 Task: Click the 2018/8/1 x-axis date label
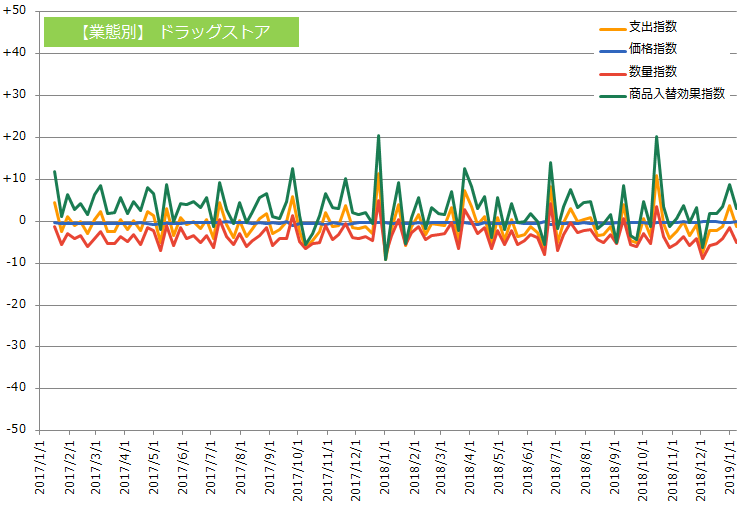point(586,468)
